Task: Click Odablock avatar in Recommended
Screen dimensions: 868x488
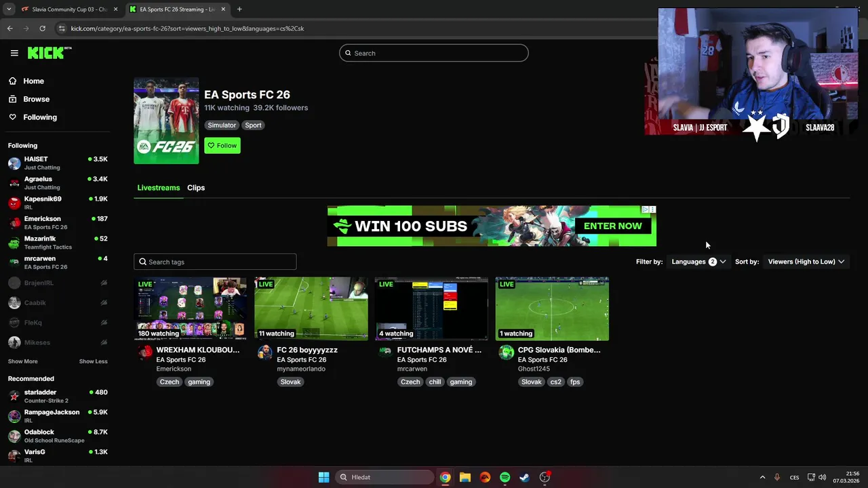Action: click(14, 436)
